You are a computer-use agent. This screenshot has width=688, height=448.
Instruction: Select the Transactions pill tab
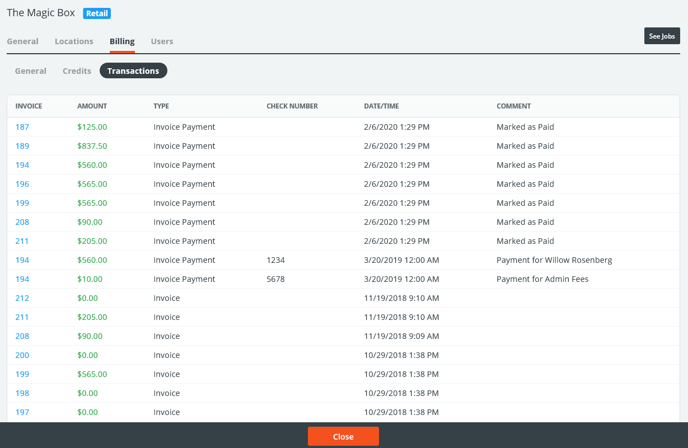click(133, 71)
